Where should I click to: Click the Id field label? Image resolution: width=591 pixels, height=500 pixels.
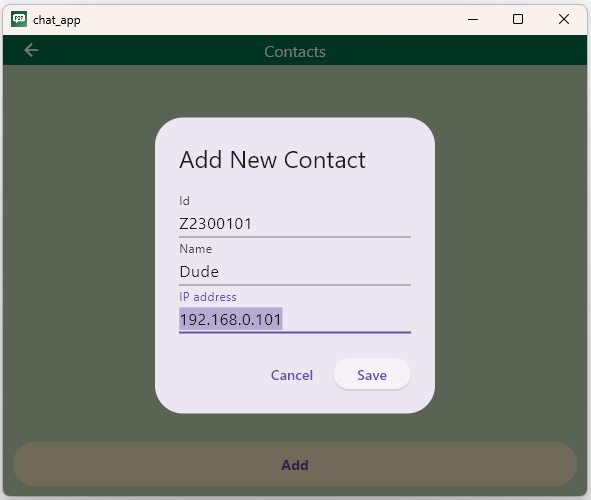click(184, 201)
